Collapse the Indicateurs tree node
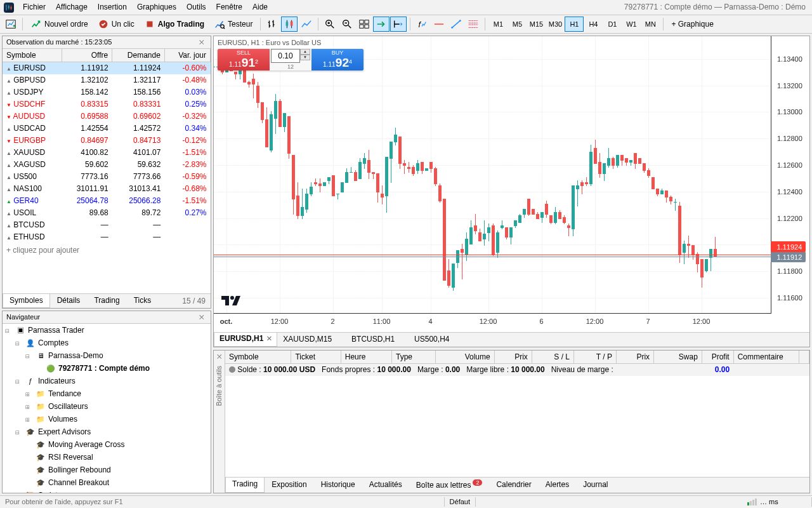 (x=17, y=382)
